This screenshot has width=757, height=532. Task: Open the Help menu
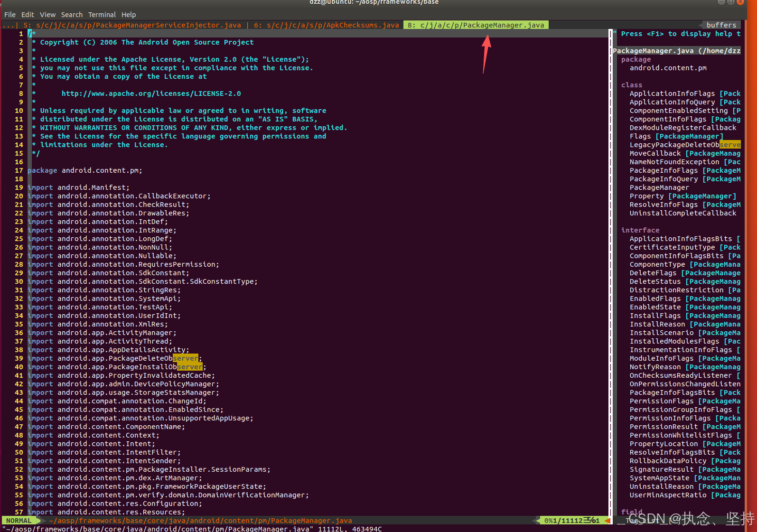[x=129, y=15]
